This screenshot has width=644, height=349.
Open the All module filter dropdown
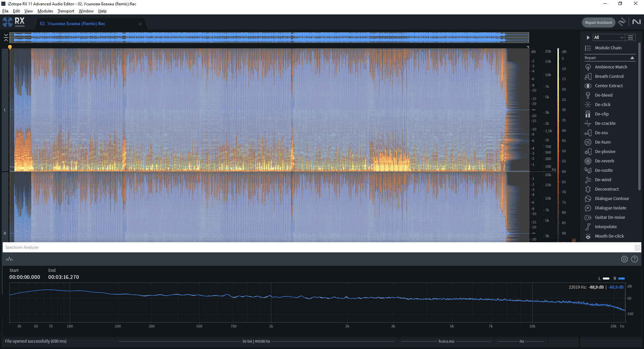[608, 37]
